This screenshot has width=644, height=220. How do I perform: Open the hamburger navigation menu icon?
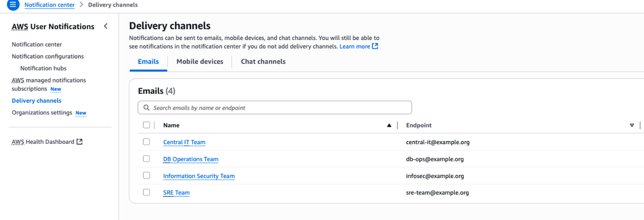13,5
